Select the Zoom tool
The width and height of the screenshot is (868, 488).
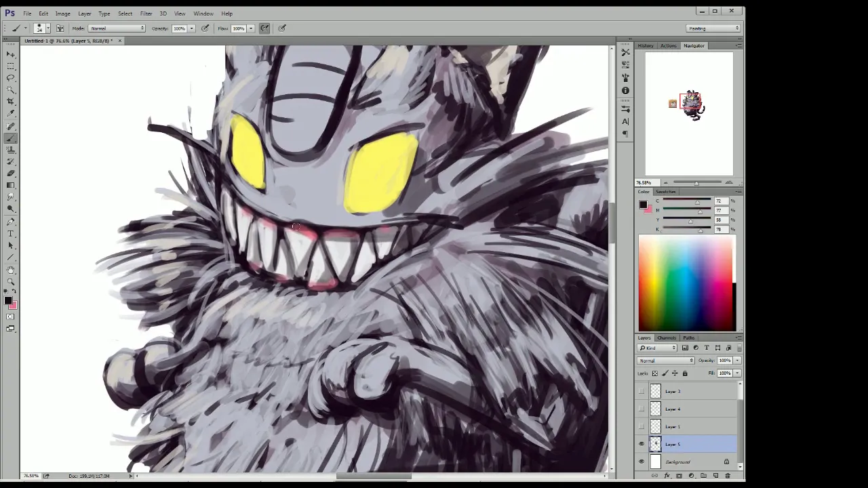10,281
